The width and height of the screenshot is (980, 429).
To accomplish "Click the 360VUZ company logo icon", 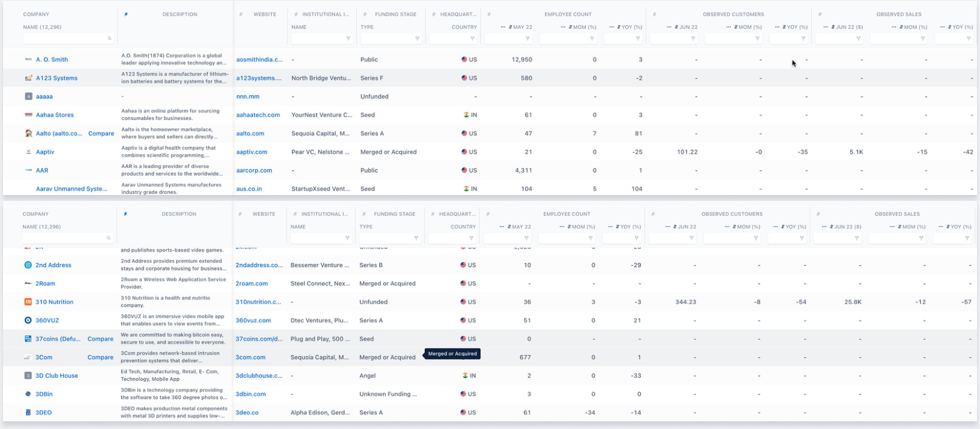I will click(x=28, y=320).
